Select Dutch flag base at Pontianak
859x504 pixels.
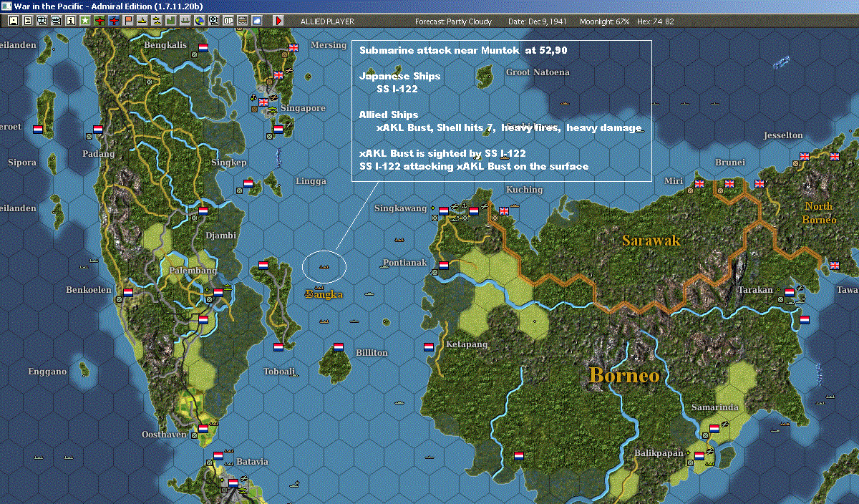click(443, 265)
